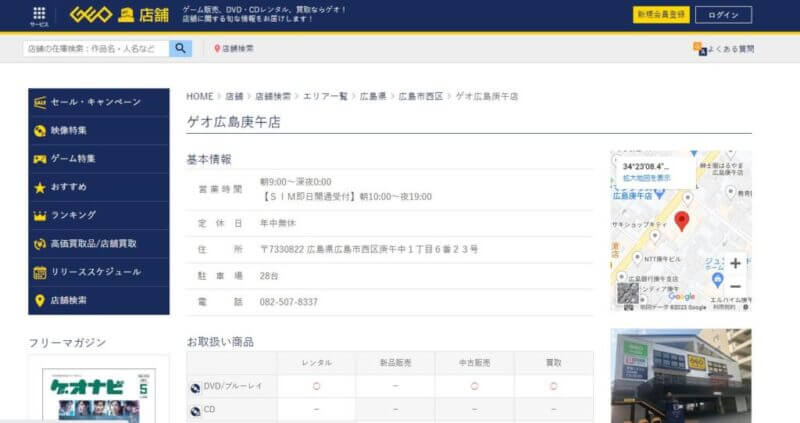Click business hours 朝9:00～深夜0:00

click(x=296, y=182)
